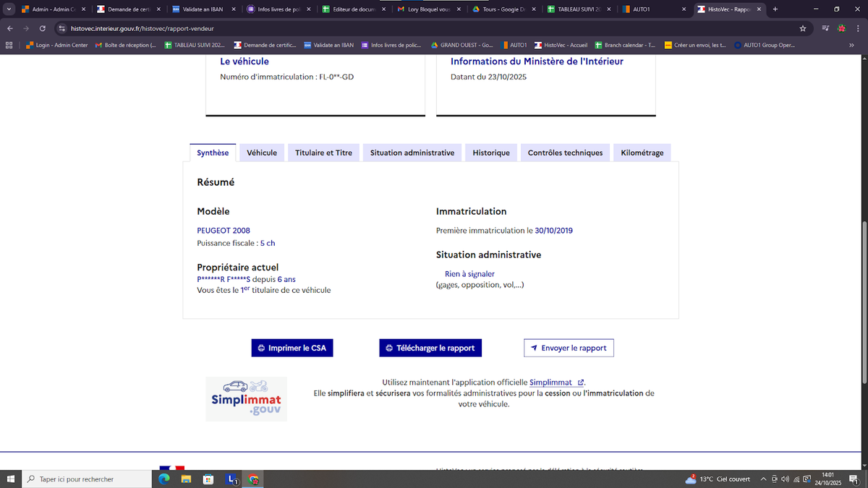
Task: Click the Windows taskbar search box
Action: point(87,479)
